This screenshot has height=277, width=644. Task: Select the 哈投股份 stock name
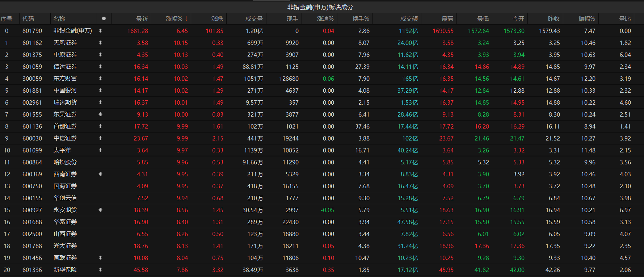pos(65,162)
